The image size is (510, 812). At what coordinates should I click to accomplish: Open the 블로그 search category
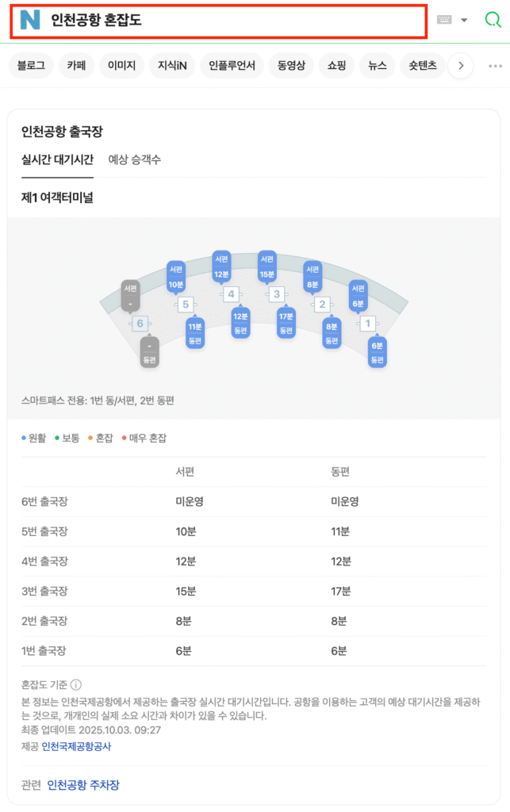[x=31, y=66]
